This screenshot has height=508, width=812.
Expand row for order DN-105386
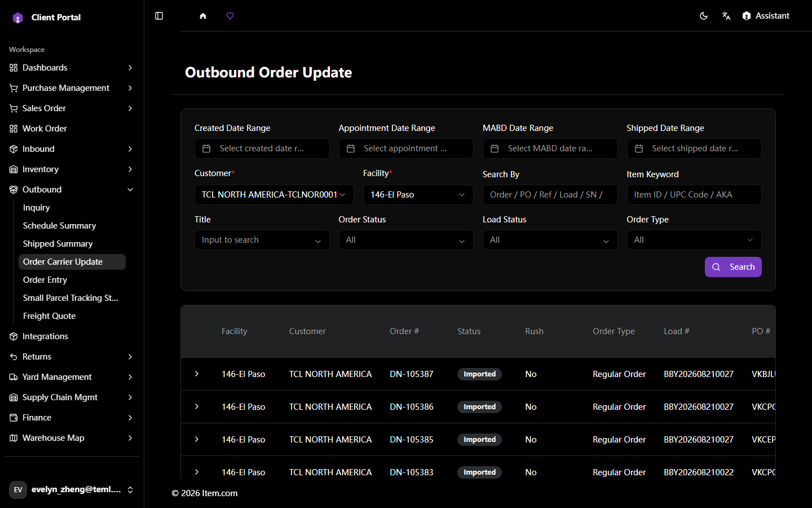[197, 406]
